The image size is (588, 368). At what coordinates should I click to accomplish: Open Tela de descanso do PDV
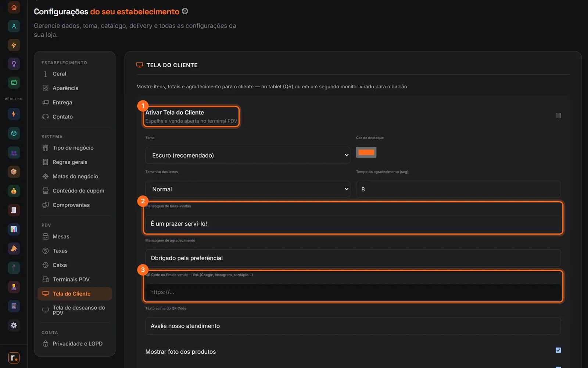pyautogui.click(x=75, y=310)
